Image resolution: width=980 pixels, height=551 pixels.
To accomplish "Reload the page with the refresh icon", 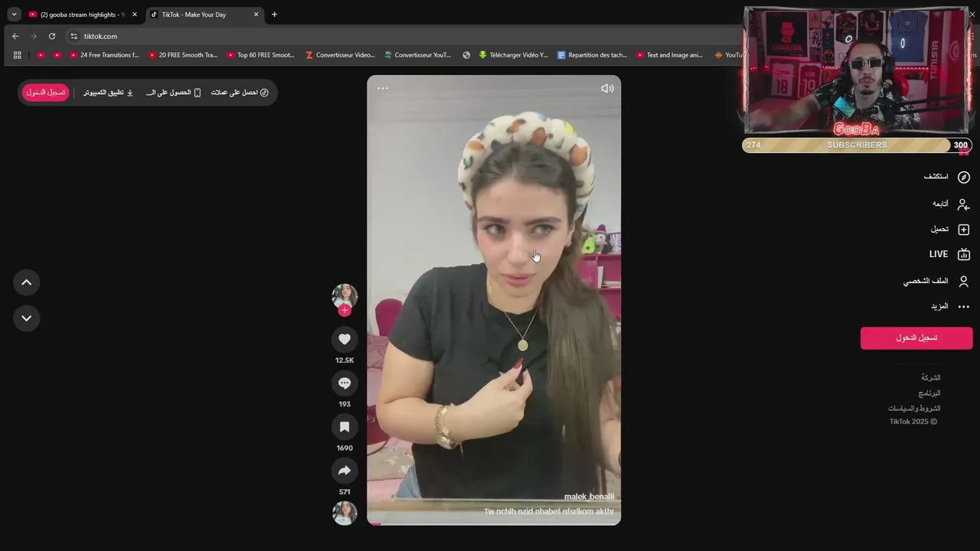I will (51, 36).
